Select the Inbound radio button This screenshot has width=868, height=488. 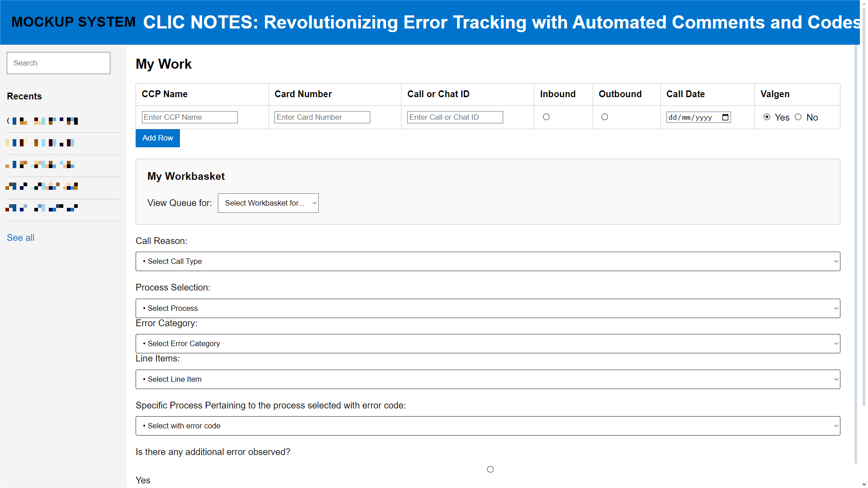point(546,117)
